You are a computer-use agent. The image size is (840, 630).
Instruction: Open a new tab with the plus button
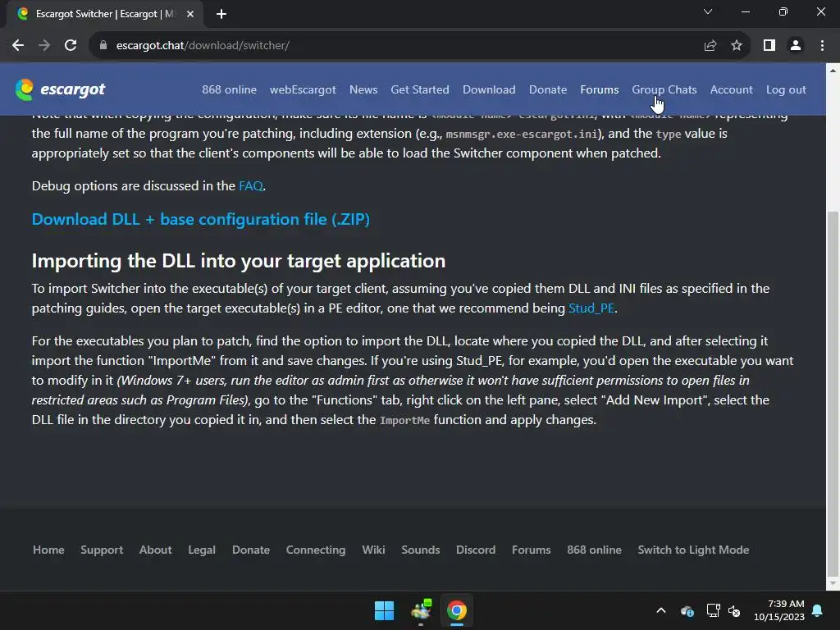pyautogui.click(x=221, y=14)
